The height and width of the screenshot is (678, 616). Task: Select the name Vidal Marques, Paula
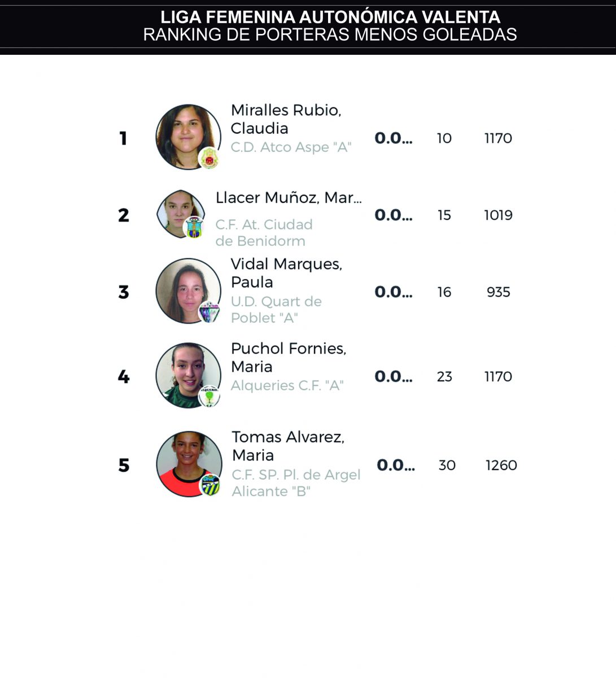point(286,273)
